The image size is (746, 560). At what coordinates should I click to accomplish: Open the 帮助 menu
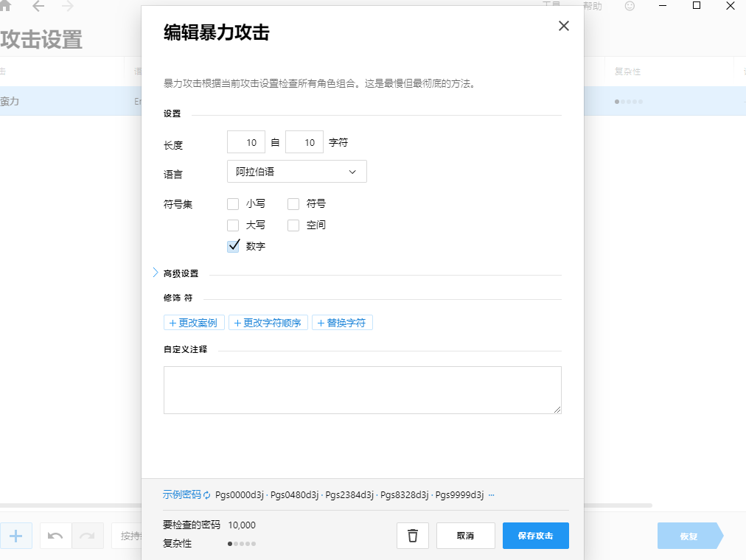[593, 6]
